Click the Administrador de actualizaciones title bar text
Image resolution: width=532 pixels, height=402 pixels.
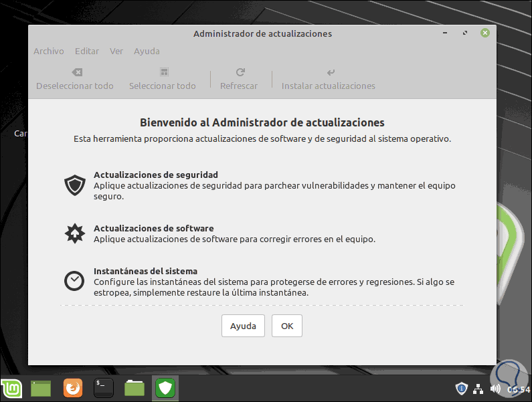[262, 34]
